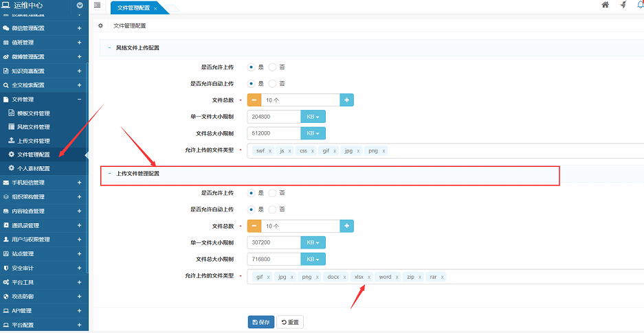Close the 文件管理配置 tab

(x=155, y=8)
